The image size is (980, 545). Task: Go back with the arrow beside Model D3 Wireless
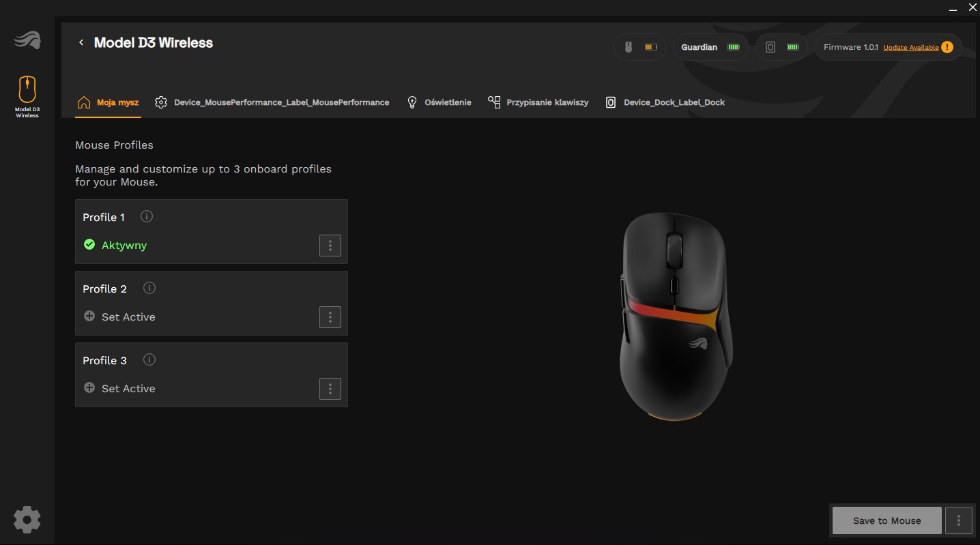[81, 42]
